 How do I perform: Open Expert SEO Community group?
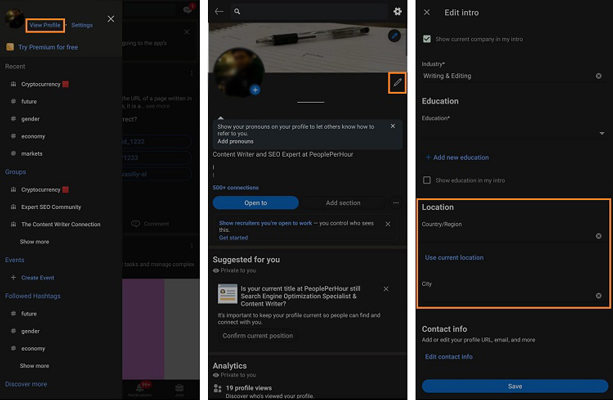pyautogui.click(x=51, y=207)
